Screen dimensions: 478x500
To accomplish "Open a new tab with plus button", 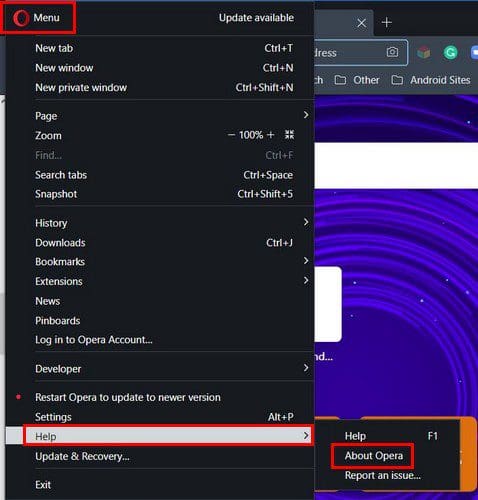I will pyautogui.click(x=386, y=23).
